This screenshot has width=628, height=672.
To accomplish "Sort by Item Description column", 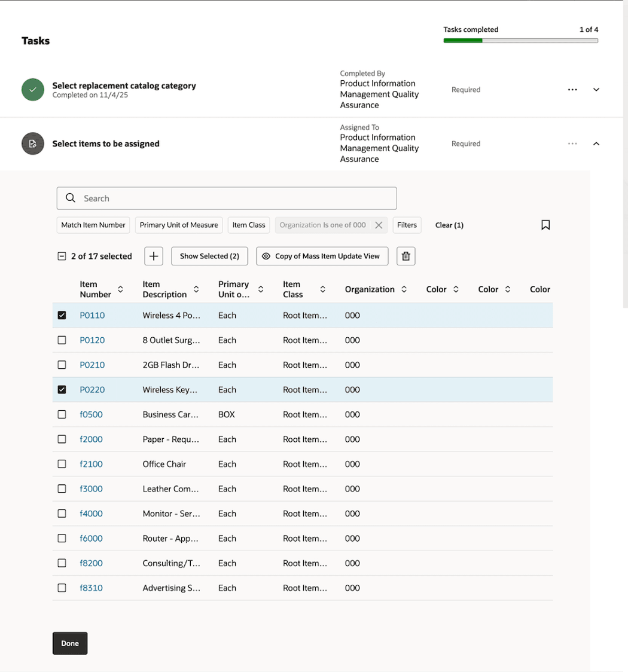I will click(196, 289).
